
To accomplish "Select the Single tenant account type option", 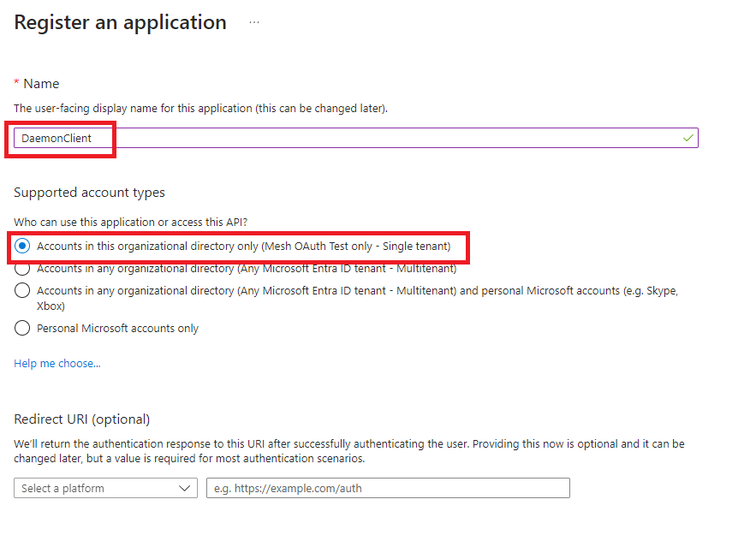I will tap(23, 247).
